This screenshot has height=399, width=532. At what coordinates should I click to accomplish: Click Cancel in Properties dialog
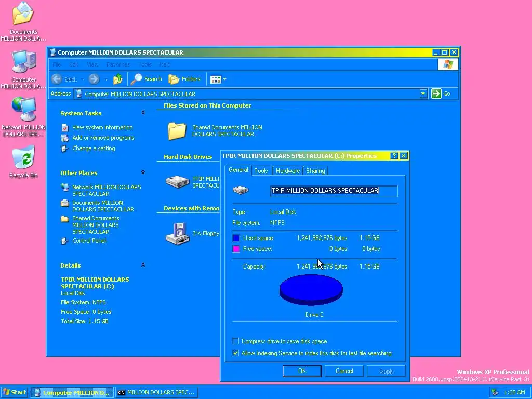(x=344, y=371)
